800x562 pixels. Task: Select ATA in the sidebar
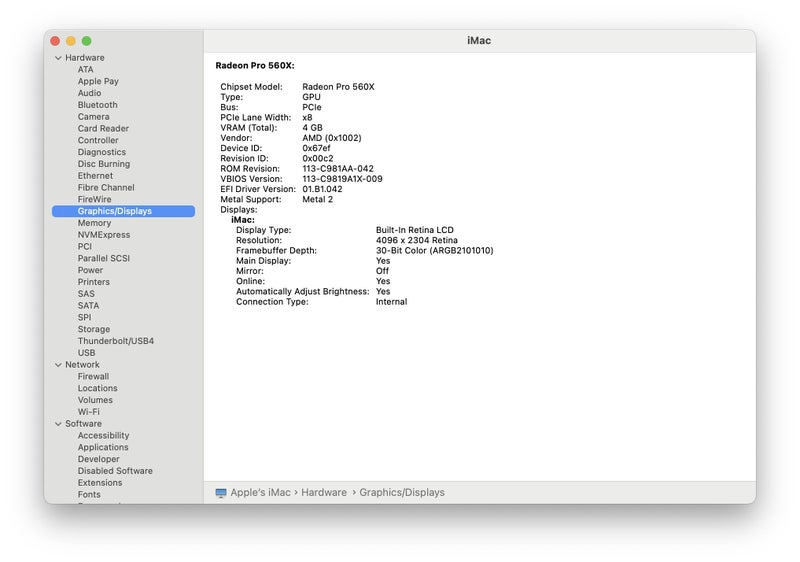click(x=86, y=69)
